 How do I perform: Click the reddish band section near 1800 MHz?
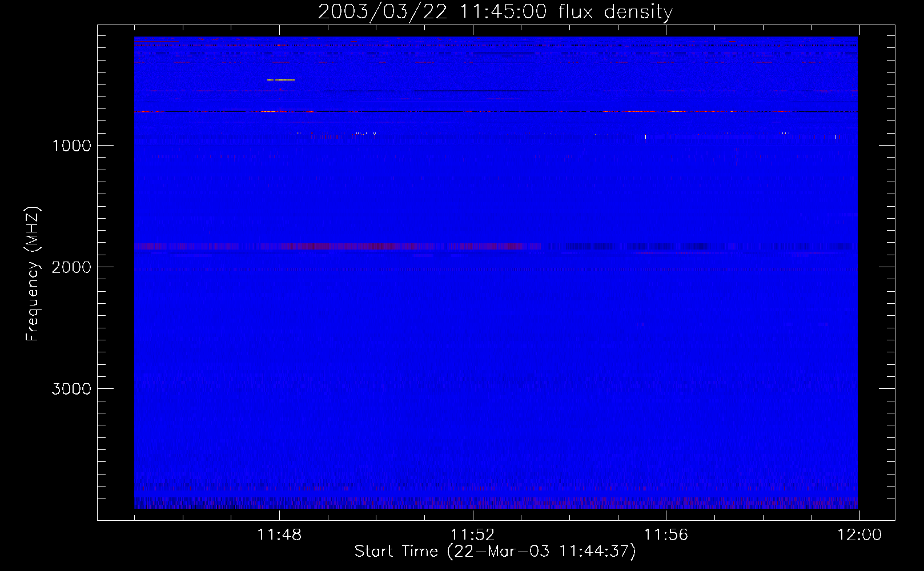click(343, 247)
